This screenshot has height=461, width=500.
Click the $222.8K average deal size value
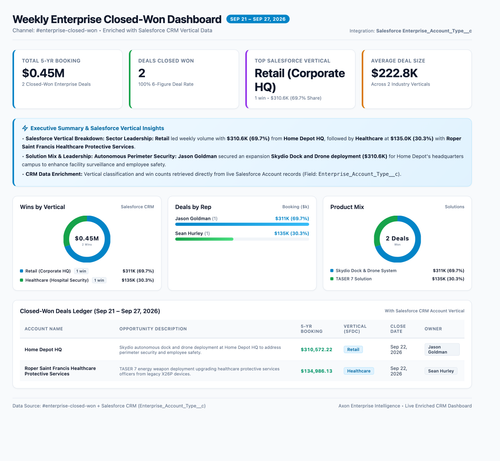(x=394, y=73)
